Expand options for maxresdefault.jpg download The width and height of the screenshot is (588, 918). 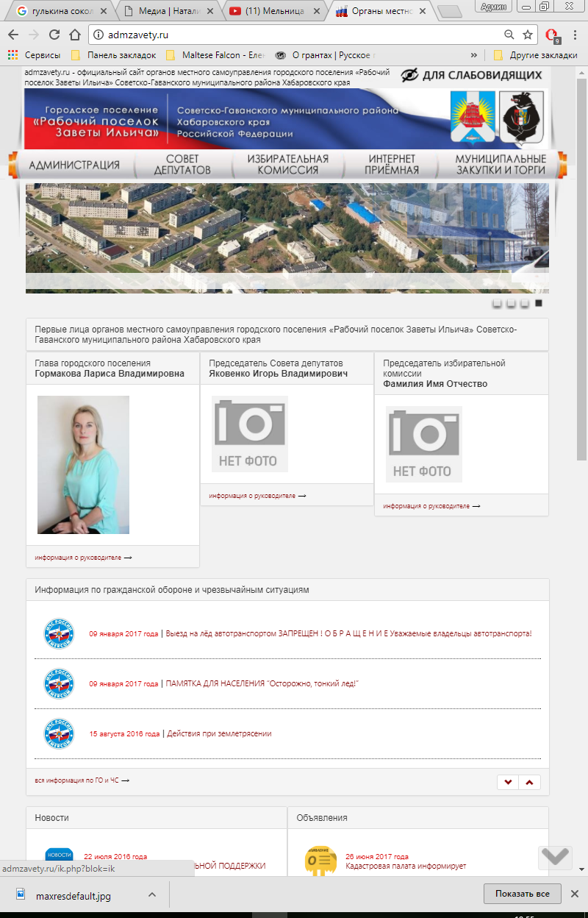tap(152, 895)
